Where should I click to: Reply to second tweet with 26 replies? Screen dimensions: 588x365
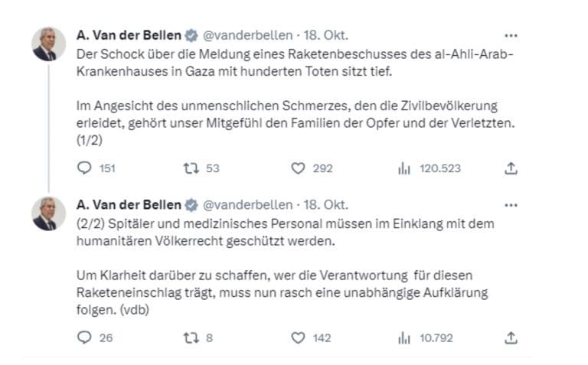click(x=84, y=337)
